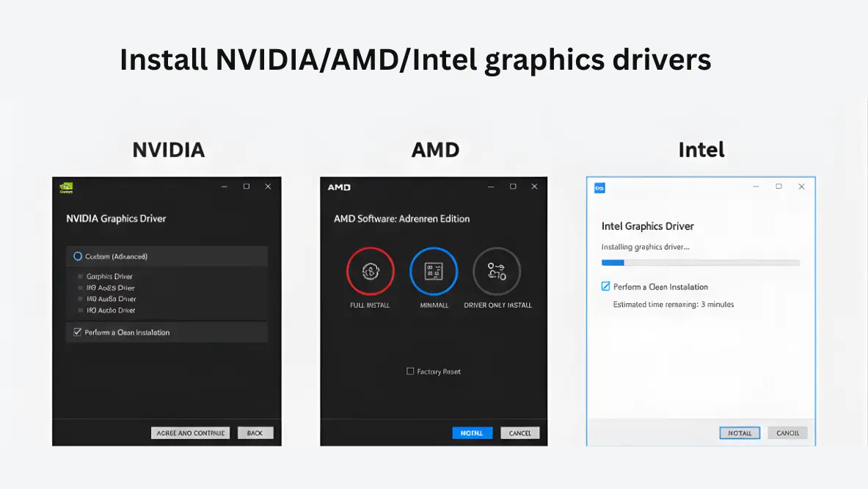Maximize the NVIDIA installer window
The width and height of the screenshot is (868, 489).
click(x=247, y=186)
